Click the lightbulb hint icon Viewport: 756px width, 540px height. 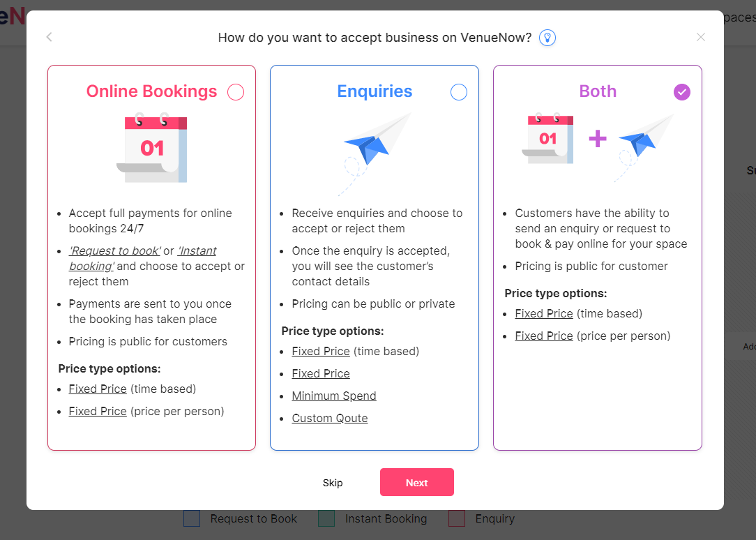click(547, 38)
